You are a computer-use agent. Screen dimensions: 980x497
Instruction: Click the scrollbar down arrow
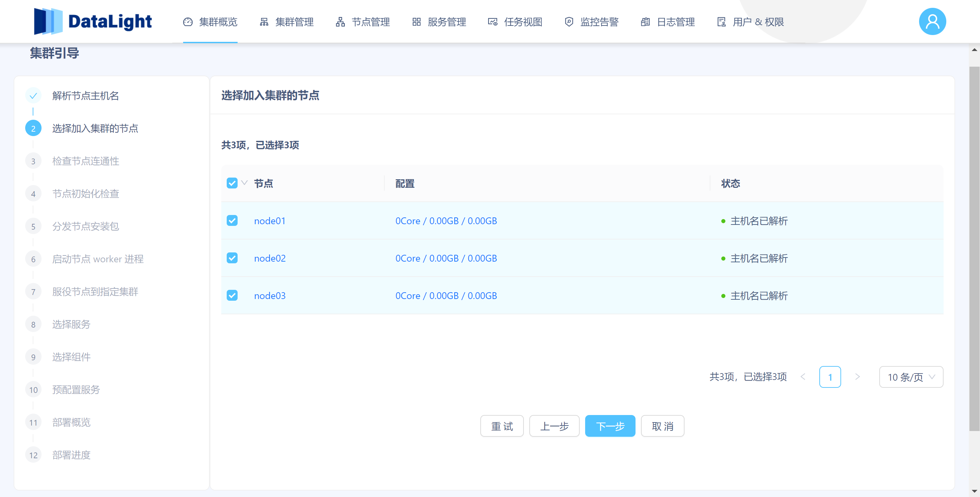(974, 491)
